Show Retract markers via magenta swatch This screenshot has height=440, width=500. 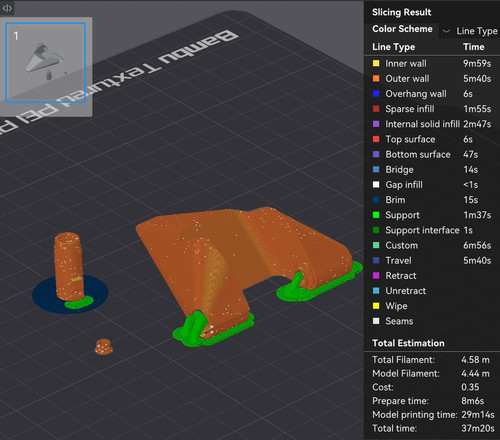point(376,276)
